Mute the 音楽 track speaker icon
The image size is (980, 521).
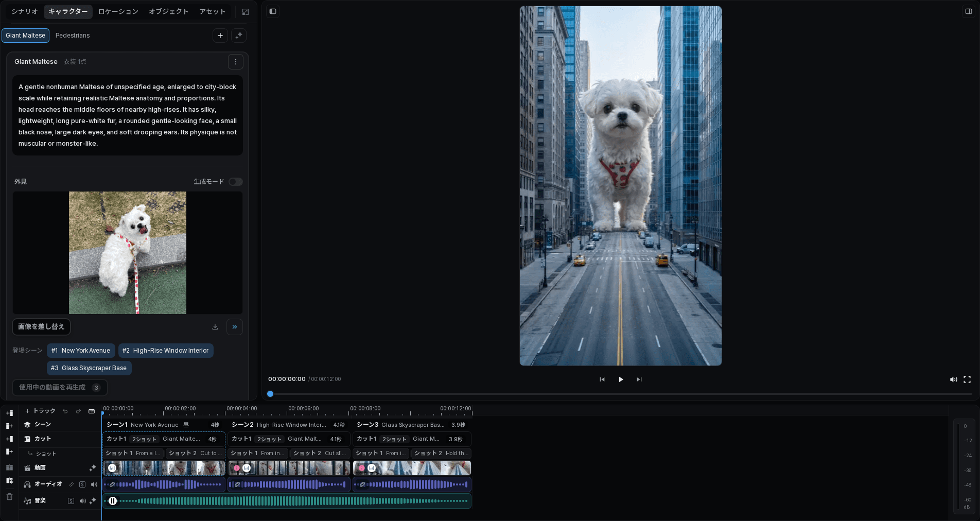[82, 501]
